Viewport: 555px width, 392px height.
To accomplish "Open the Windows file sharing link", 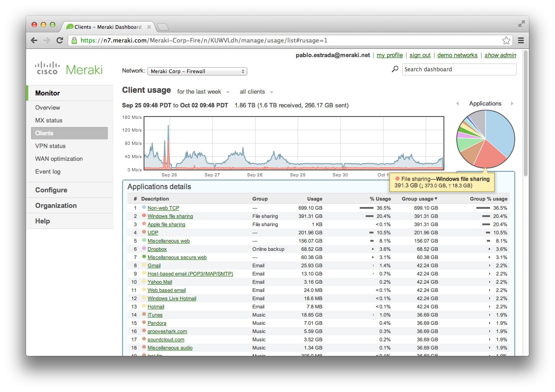I will pos(170,216).
